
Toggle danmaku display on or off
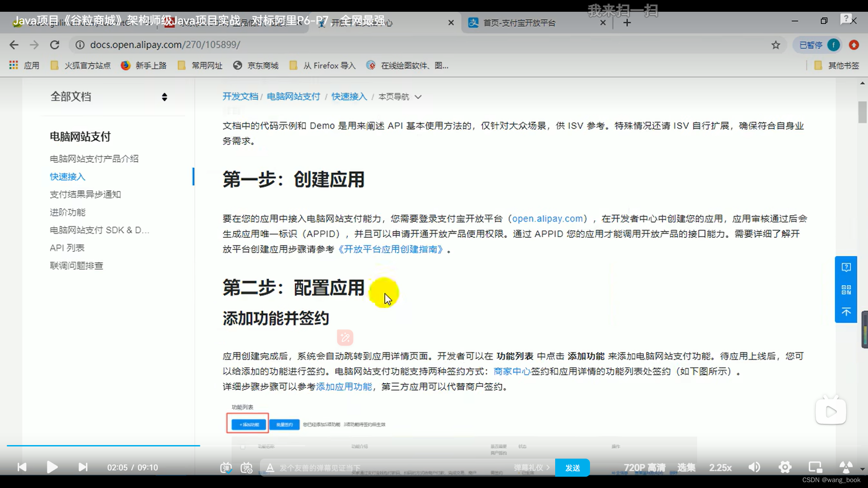pyautogui.click(x=226, y=468)
